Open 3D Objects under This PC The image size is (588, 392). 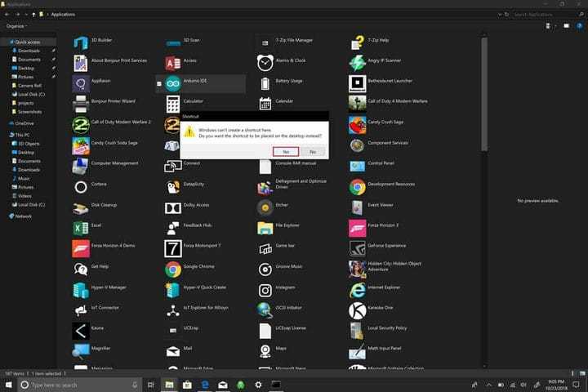coord(29,143)
